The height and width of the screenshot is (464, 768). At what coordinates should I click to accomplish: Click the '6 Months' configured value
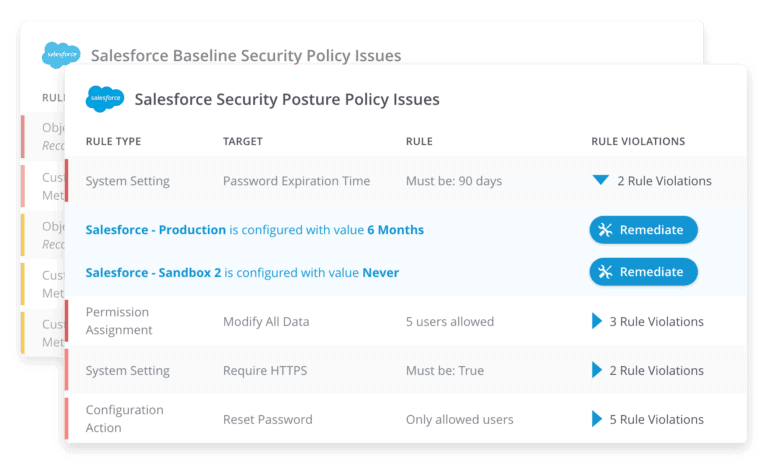point(395,230)
